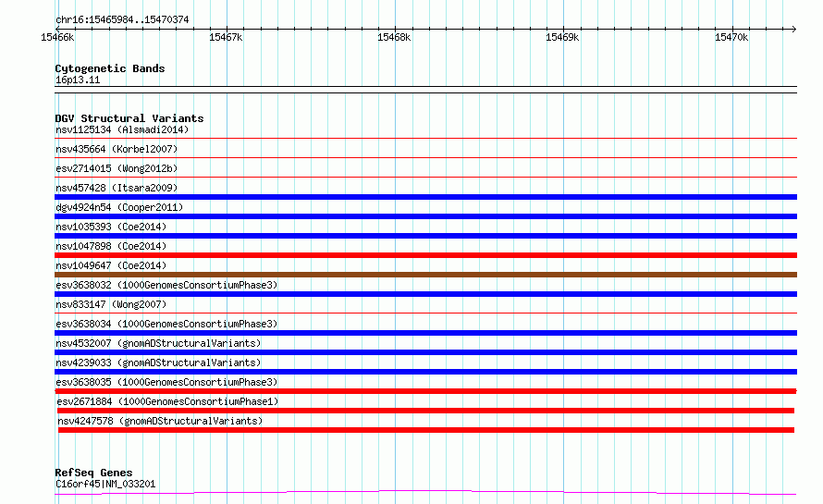Click the 15466k ruler tick label

pyautogui.click(x=57, y=37)
